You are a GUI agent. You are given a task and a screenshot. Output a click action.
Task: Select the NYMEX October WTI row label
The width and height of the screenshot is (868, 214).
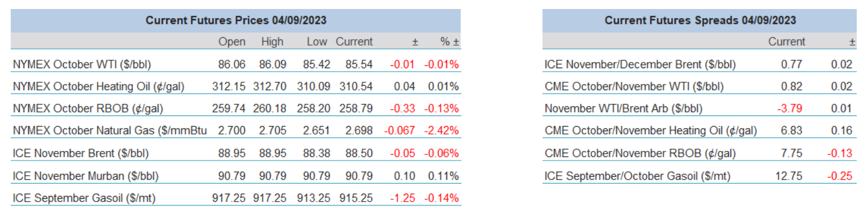point(82,64)
